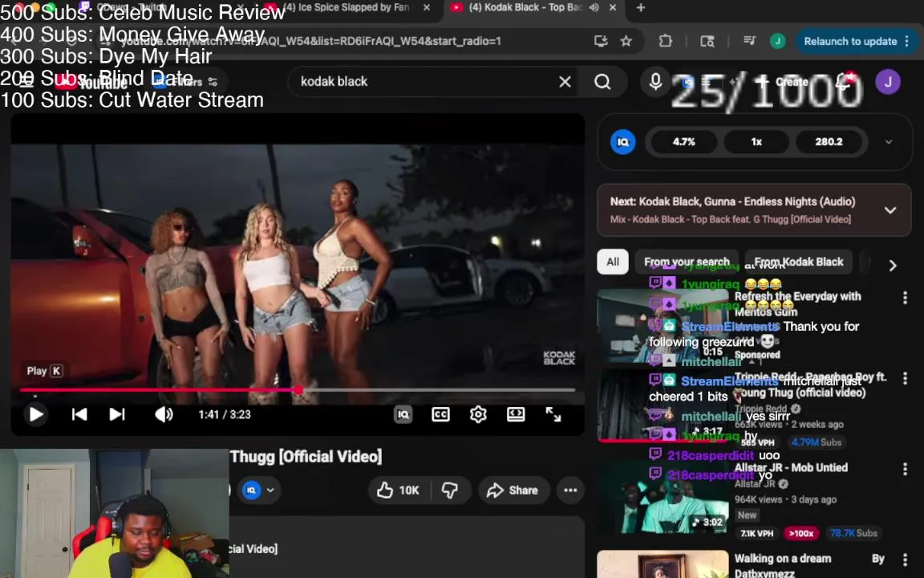Toggle closed captions CC button
Viewport: 924px width, 578px height.
[x=441, y=414]
